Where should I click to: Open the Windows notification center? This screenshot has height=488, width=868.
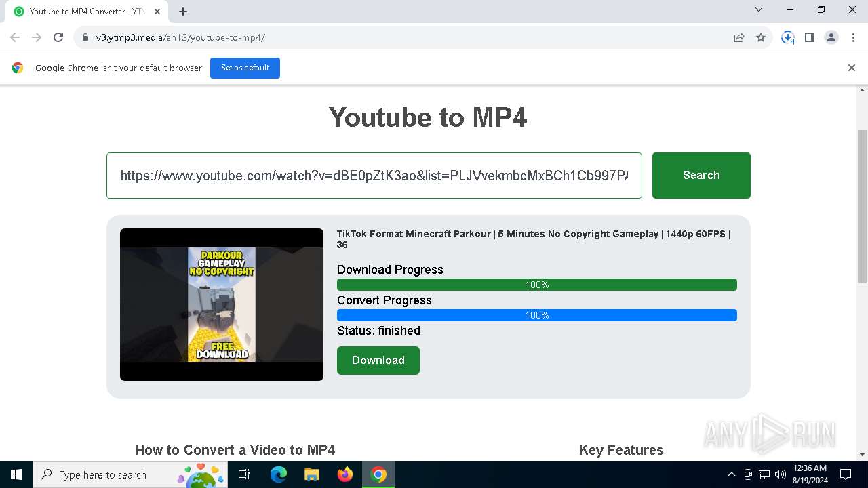point(846,474)
